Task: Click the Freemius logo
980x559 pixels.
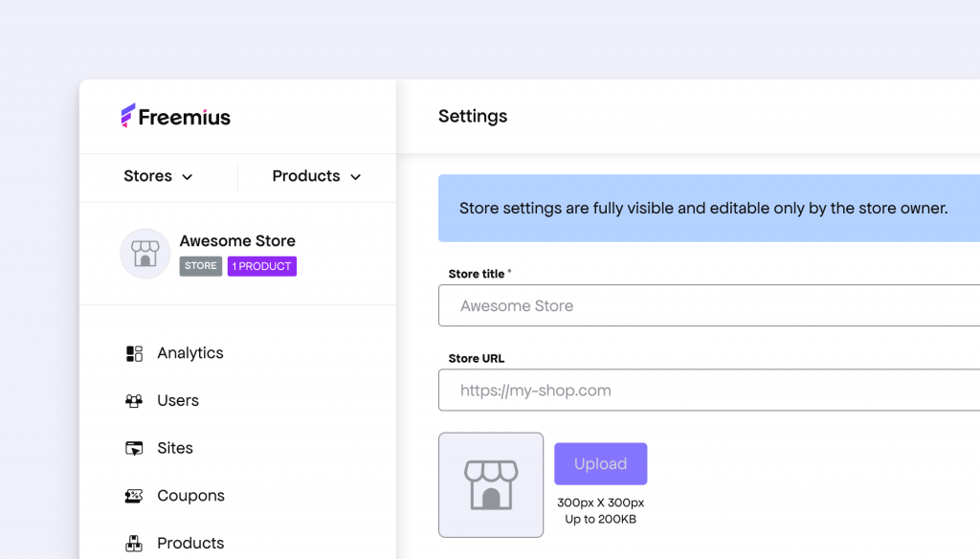Action: coord(175,115)
